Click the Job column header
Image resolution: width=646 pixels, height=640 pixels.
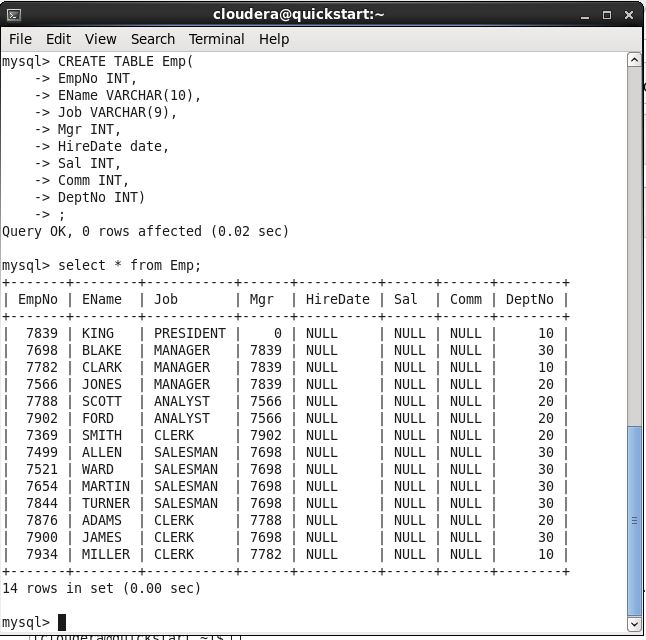tap(166, 299)
